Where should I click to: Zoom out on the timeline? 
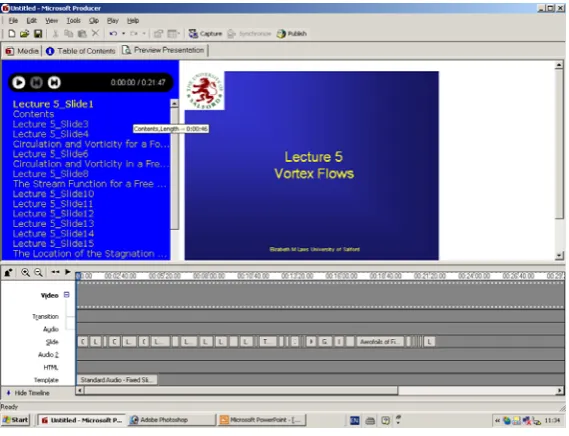(38, 272)
